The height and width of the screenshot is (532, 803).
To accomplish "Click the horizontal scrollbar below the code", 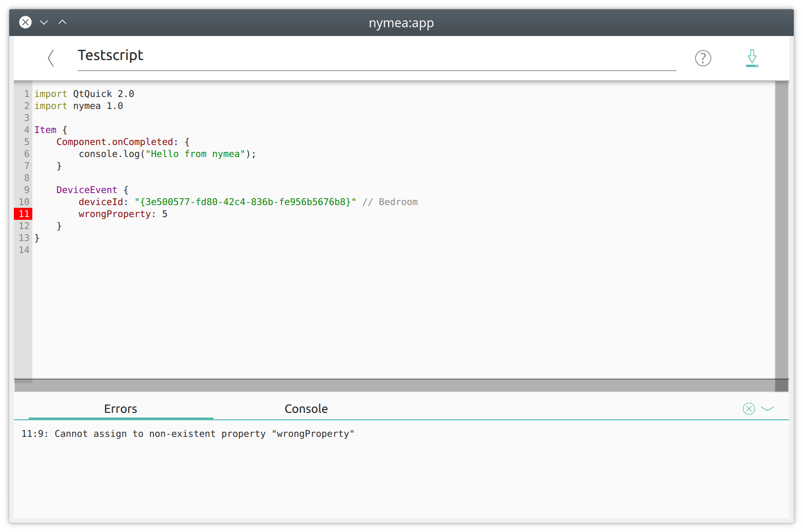I will pos(395,385).
